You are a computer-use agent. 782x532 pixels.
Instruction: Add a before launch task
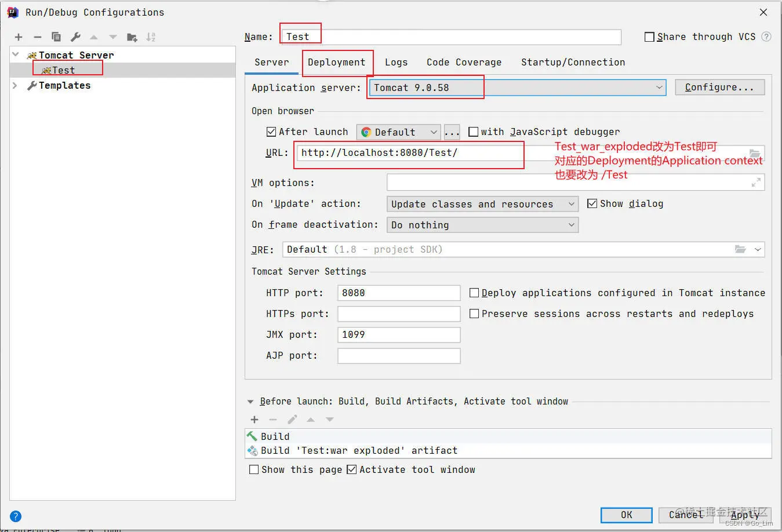pos(254,420)
